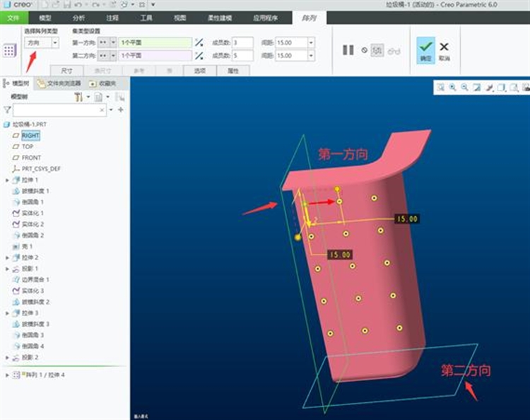
Task: Expand the 拉伸 2 feature node
Action: (x=7, y=257)
